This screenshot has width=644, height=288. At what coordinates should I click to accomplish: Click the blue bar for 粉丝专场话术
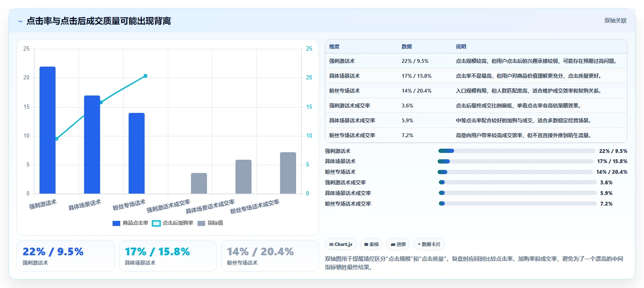tap(137, 153)
